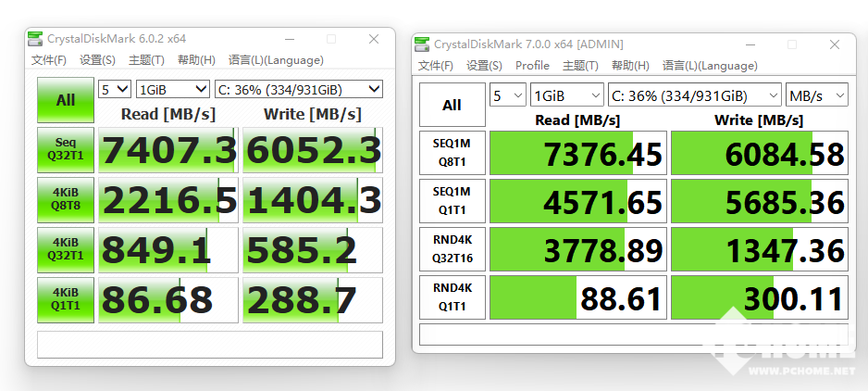Viewport: 868px width, 391px height.
Task: Start Seq Q32T1 test in version 6.0.2
Action: coord(66,150)
